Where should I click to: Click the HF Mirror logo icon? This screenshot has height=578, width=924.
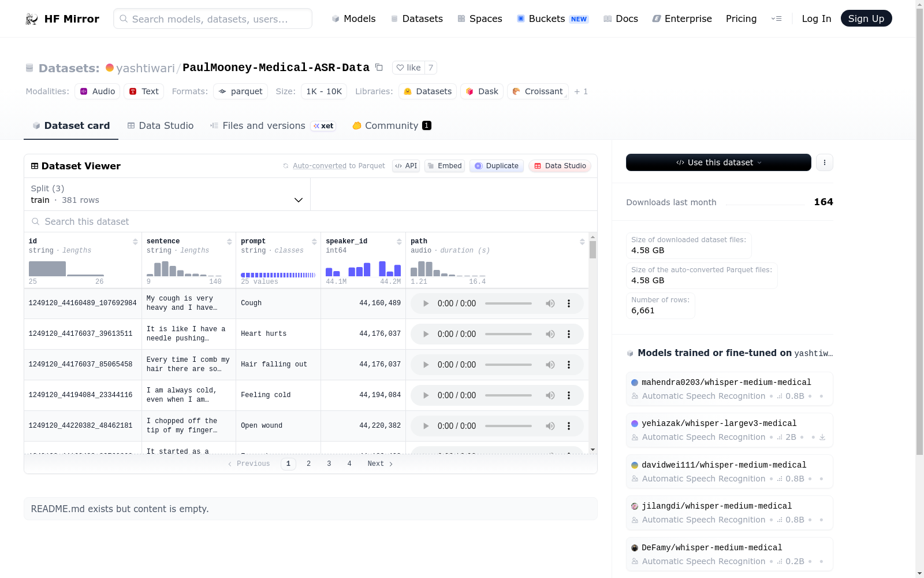[32, 19]
